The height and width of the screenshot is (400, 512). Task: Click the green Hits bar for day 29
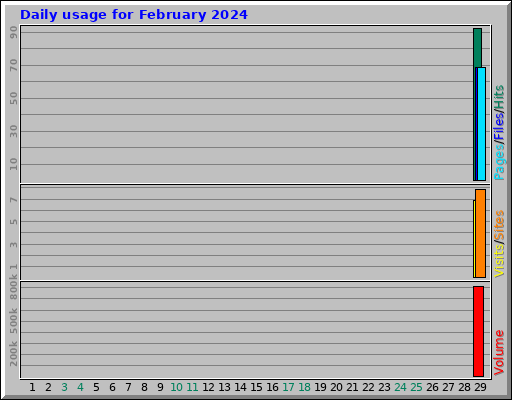click(477, 47)
